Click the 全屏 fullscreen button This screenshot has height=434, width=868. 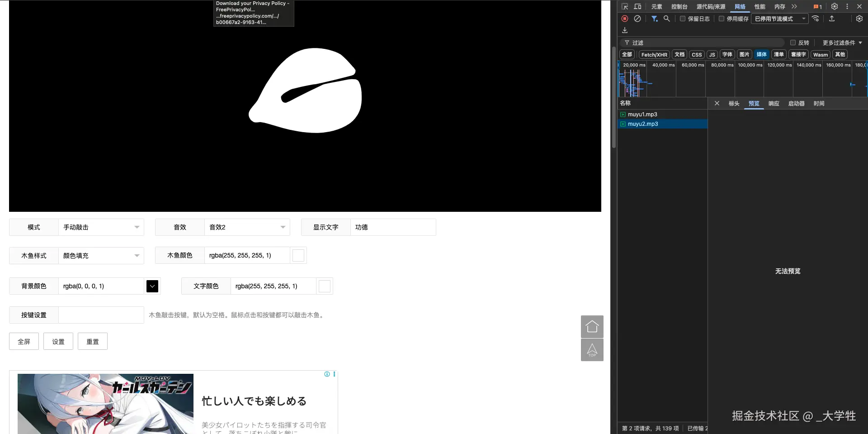pos(24,341)
